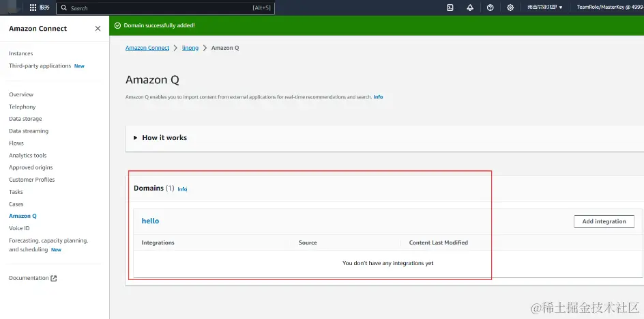This screenshot has height=319, width=644.
Task: Open Analytics tools page
Action: tap(28, 155)
